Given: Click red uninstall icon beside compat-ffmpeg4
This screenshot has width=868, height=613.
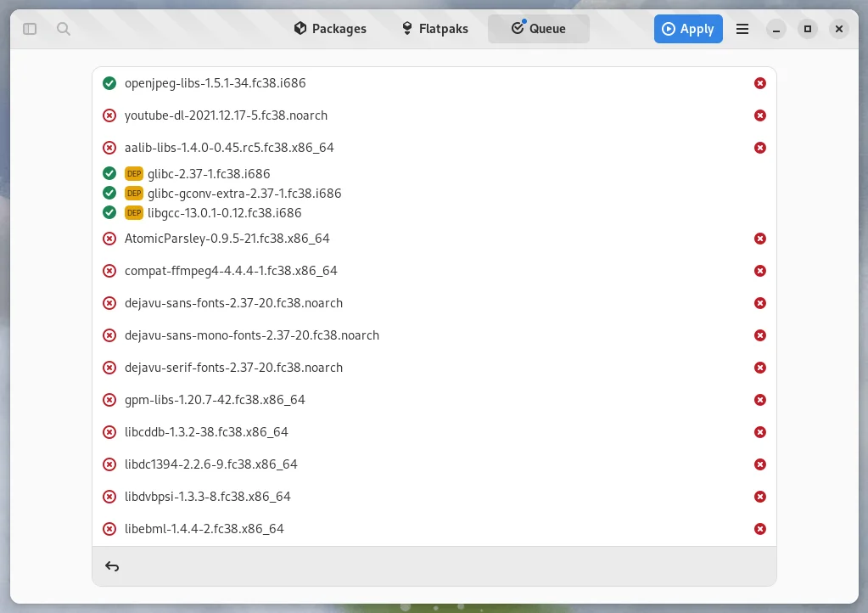Looking at the screenshot, I should [x=109, y=271].
